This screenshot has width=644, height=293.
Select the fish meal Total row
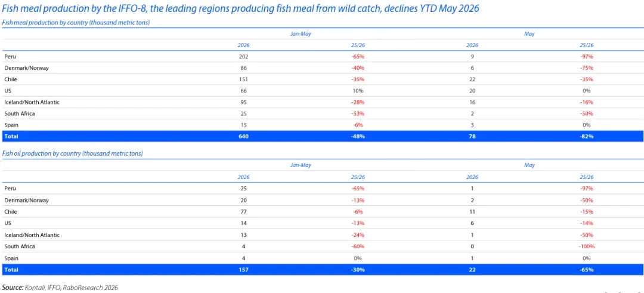coord(323,137)
